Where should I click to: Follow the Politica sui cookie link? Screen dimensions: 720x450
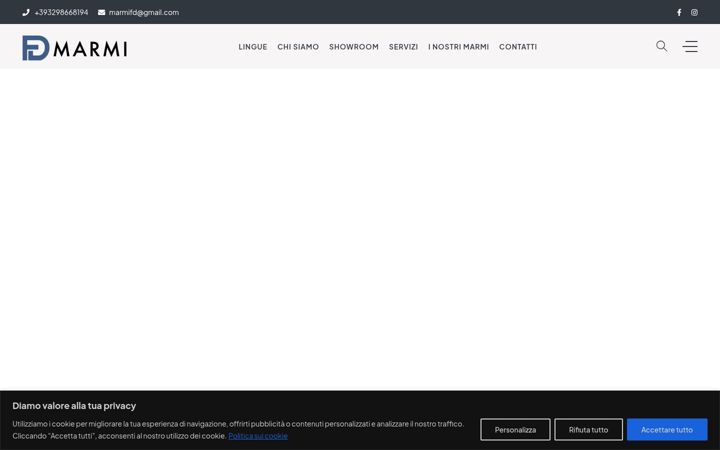point(258,436)
